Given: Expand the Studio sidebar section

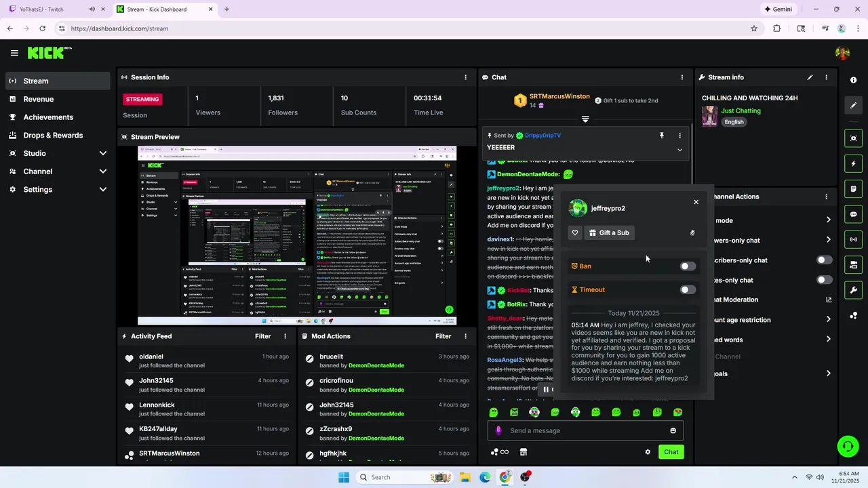Looking at the screenshot, I should tap(103, 153).
